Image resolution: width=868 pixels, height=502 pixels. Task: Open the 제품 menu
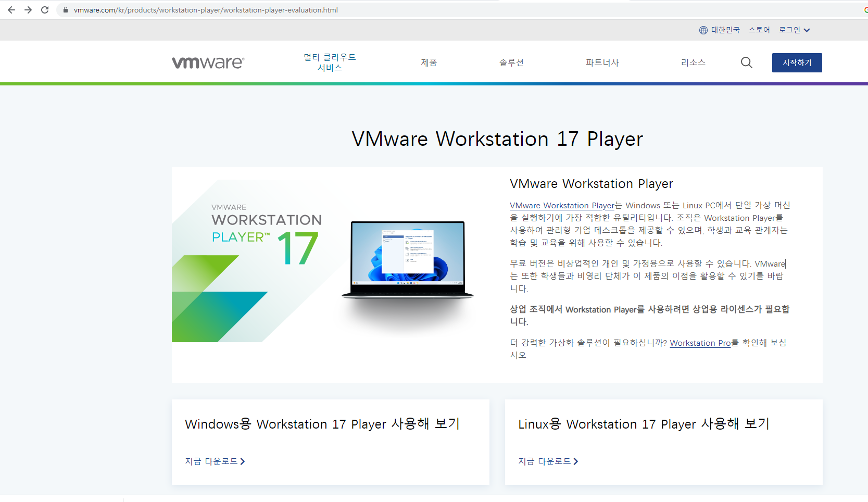click(429, 62)
